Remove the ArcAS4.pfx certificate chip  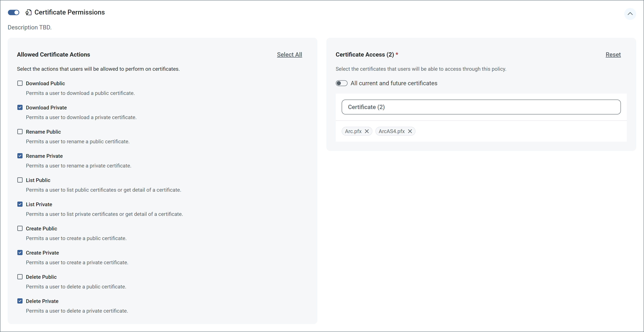[x=410, y=131]
